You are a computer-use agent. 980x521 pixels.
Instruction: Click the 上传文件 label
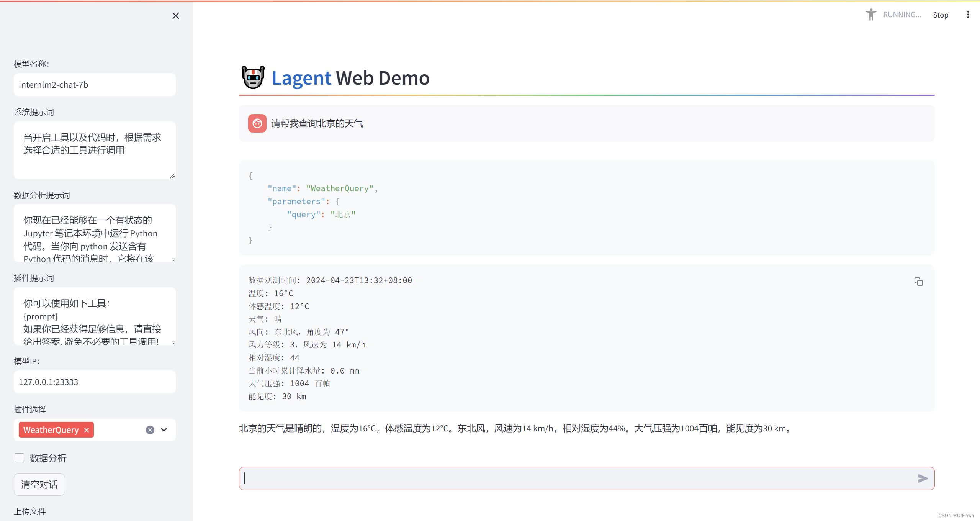pos(30,511)
